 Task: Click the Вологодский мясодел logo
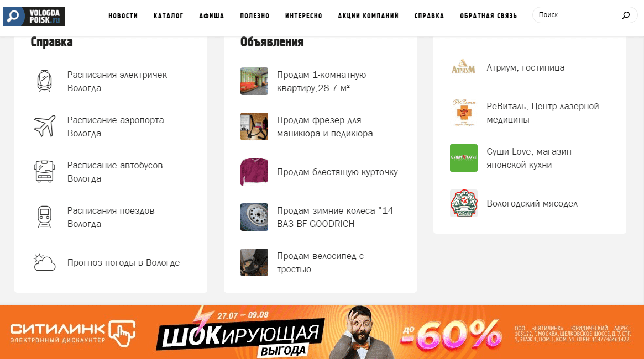coord(464,203)
